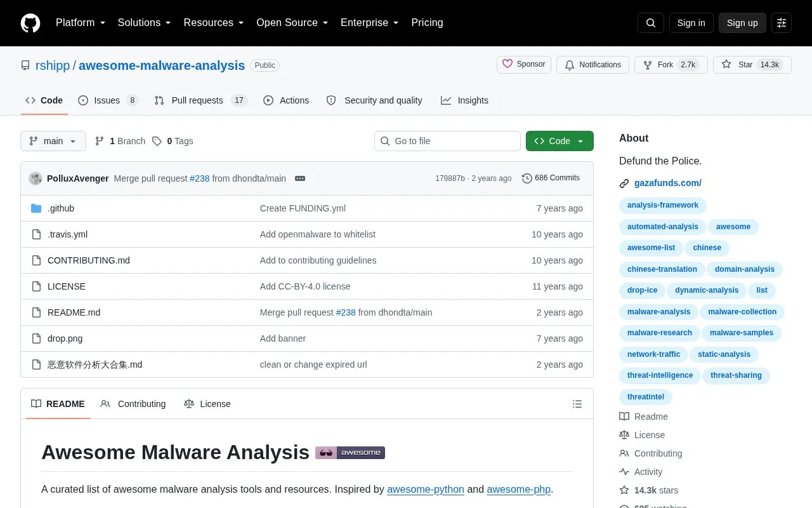The width and height of the screenshot is (812, 508).
Task: Expand the Solutions menu
Action: point(144,23)
